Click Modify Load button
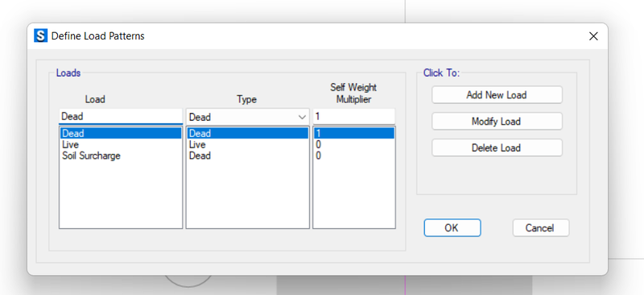This screenshot has width=644, height=295. coord(497,122)
